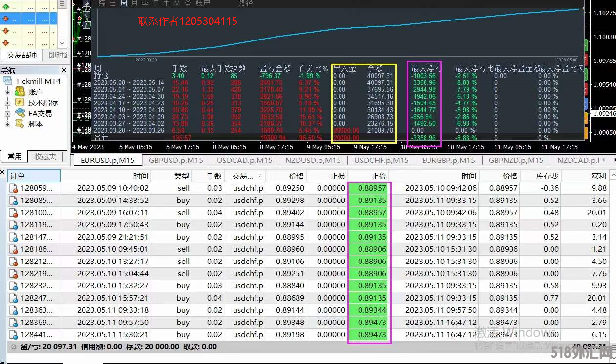Switch to the USDCHF.p,M15 chart tab
The width and height of the screenshot is (616, 364).
[x=382, y=160]
